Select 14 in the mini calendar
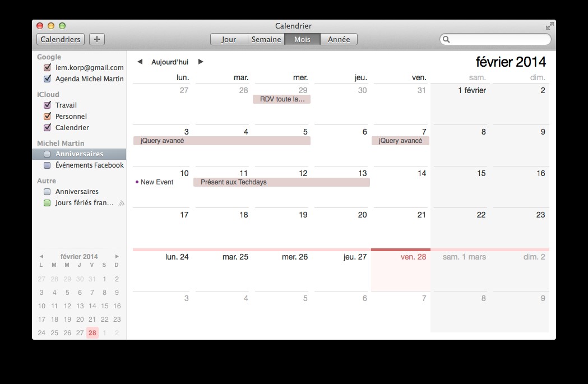 92,306
